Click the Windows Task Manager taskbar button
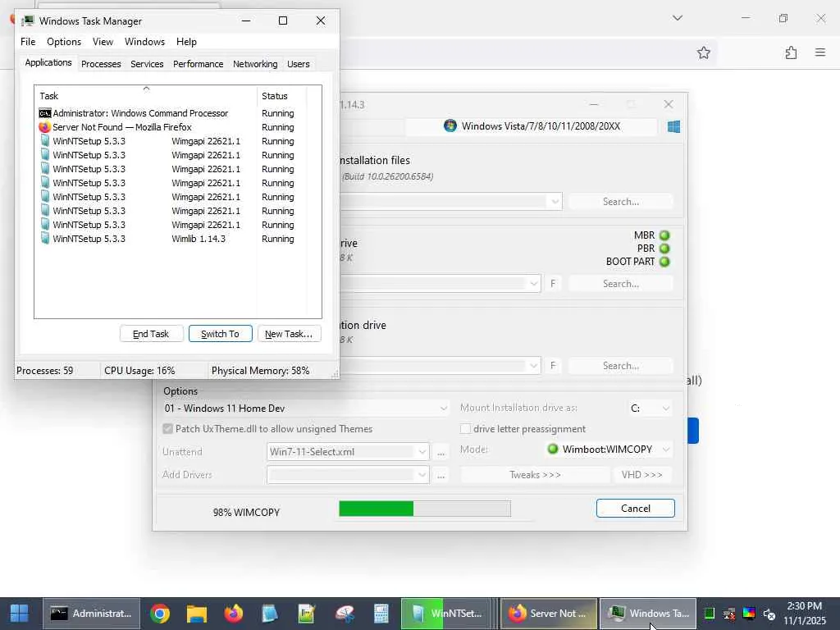This screenshot has width=840, height=630. [648, 614]
